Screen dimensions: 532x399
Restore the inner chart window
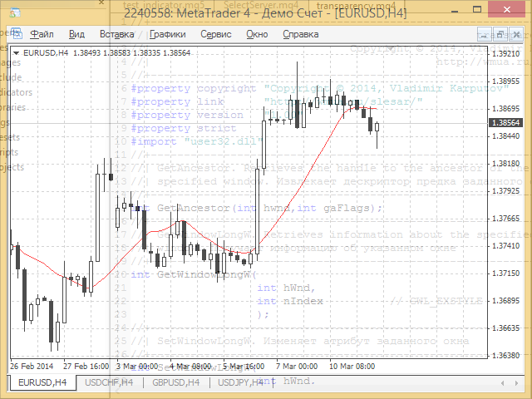click(x=500, y=34)
